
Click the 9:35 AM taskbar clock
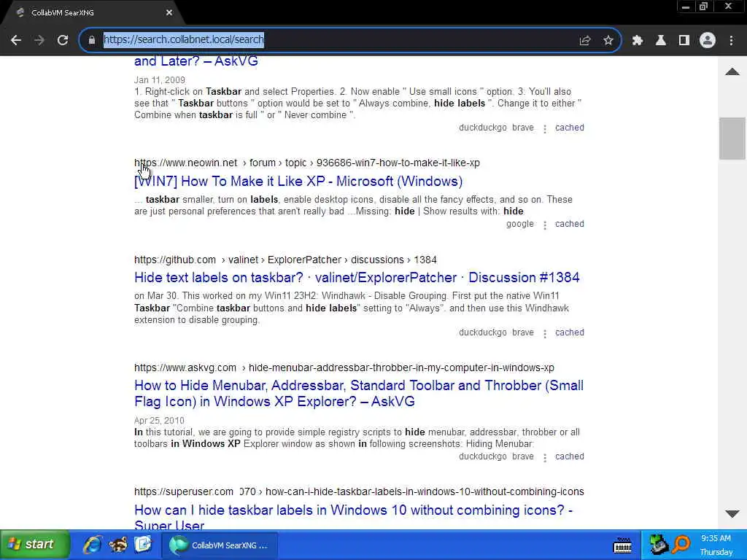point(716,539)
